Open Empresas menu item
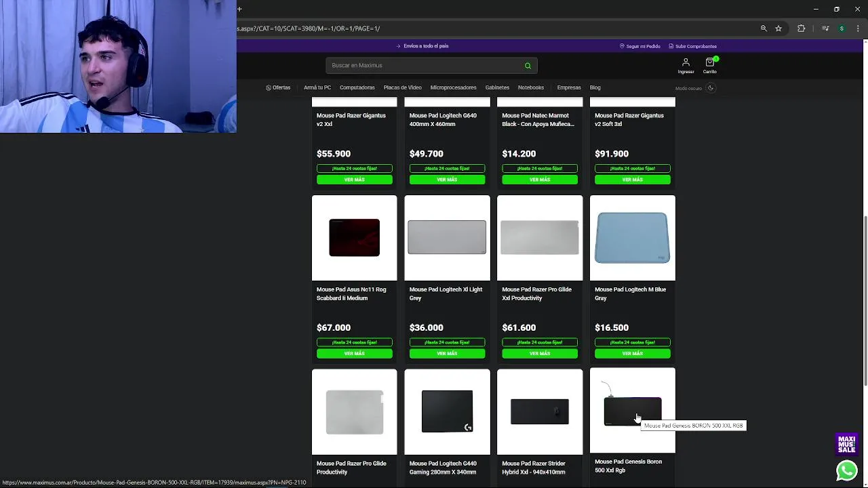The width and height of the screenshot is (868, 488). [569, 87]
